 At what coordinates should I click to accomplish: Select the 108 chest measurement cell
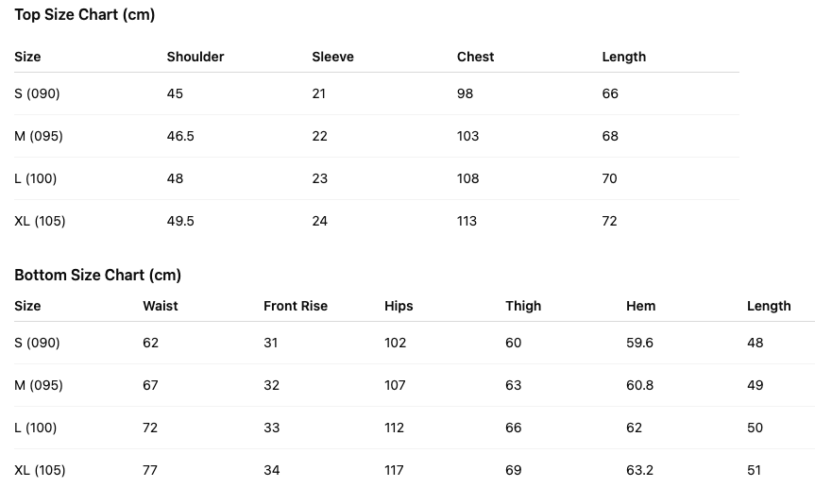pos(467,178)
